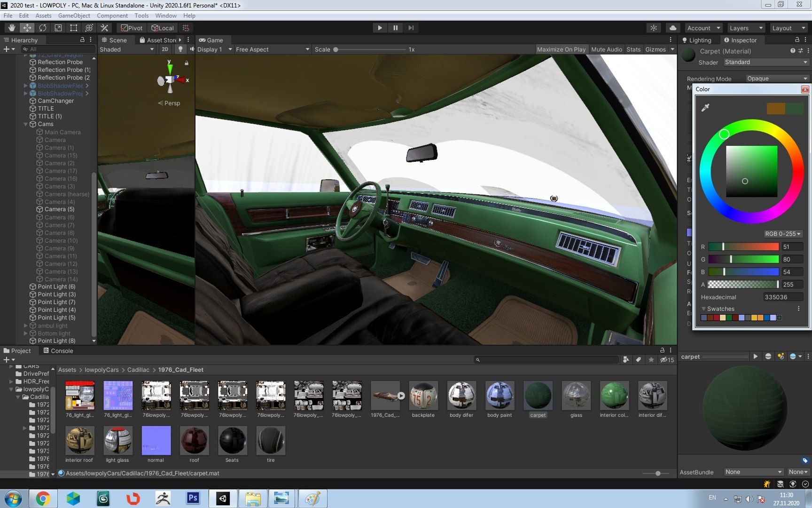Screen dimensions: 812x508
Task: Lock the Inspector panel
Action: point(797,40)
